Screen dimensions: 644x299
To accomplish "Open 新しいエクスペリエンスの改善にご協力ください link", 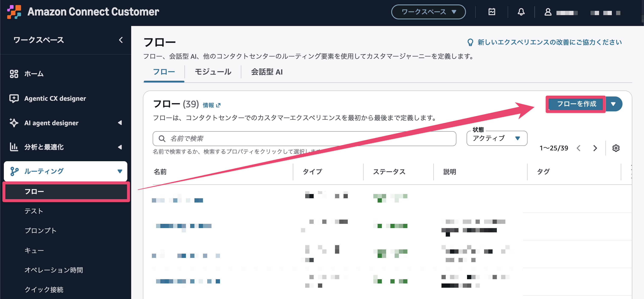I will pos(549,42).
